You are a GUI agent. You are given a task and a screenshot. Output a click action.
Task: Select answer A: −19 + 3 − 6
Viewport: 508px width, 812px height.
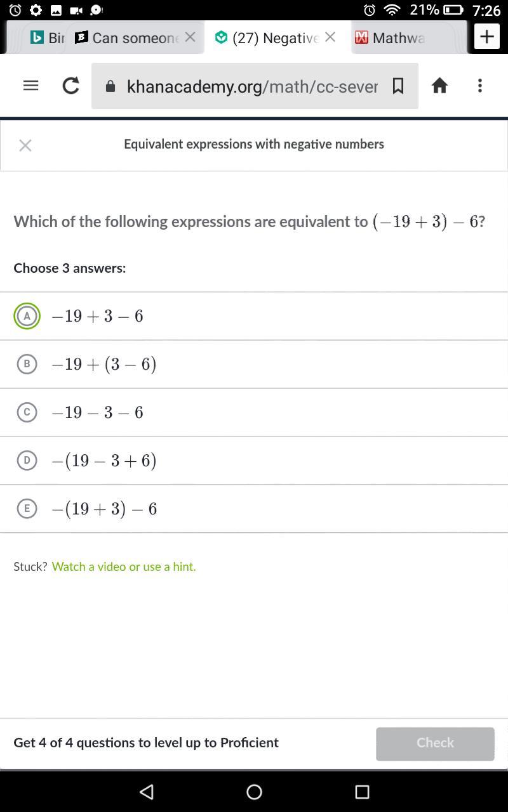[x=27, y=316]
